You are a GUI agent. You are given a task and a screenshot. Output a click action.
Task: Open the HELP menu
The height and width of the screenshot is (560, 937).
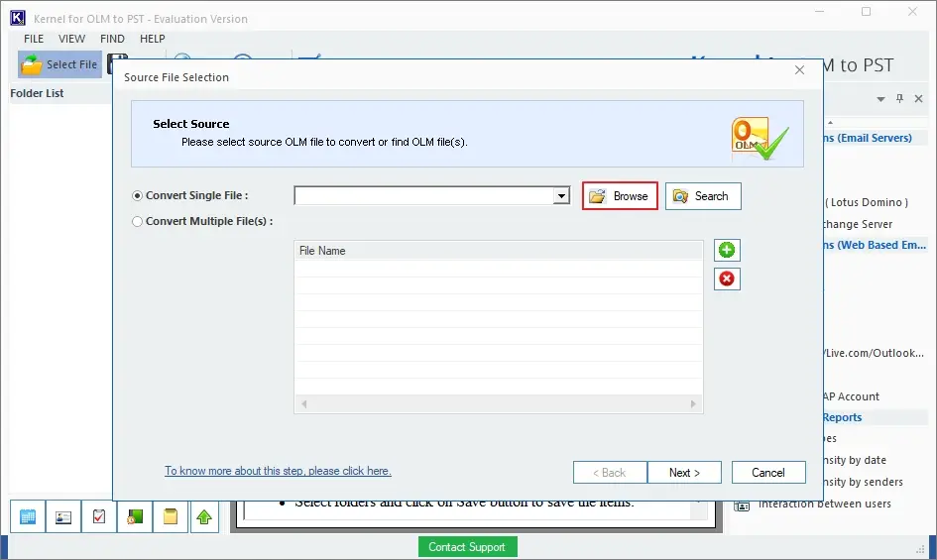click(x=153, y=39)
